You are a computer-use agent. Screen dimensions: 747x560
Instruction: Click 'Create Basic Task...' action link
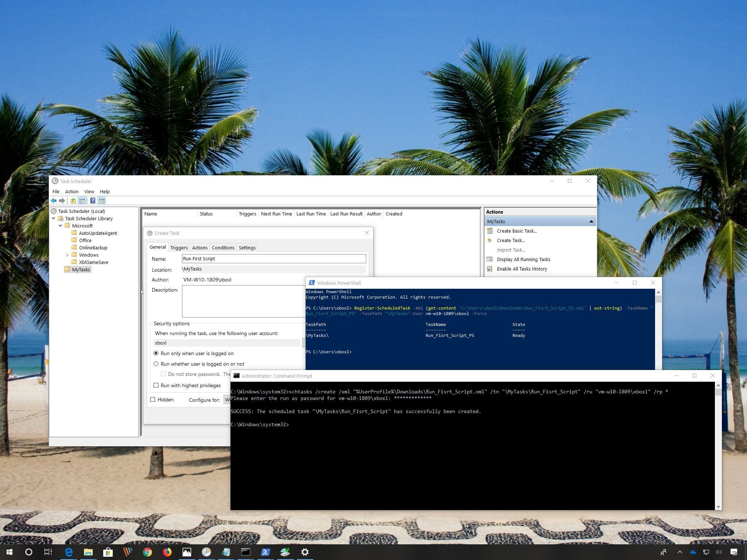pyautogui.click(x=517, y=231)
